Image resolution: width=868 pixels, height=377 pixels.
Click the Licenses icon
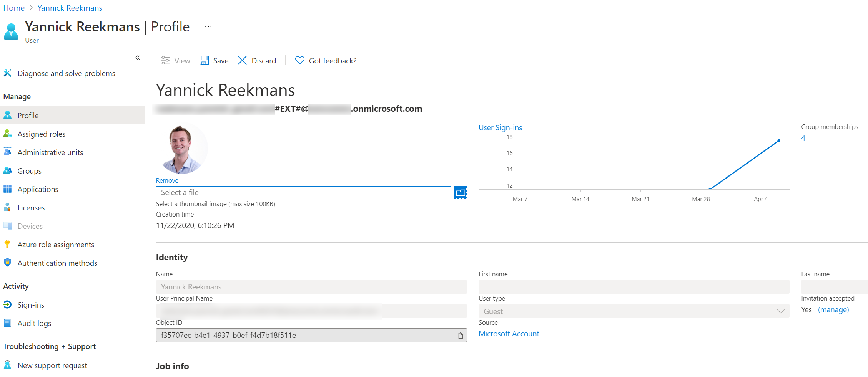[x=7, y=207]
